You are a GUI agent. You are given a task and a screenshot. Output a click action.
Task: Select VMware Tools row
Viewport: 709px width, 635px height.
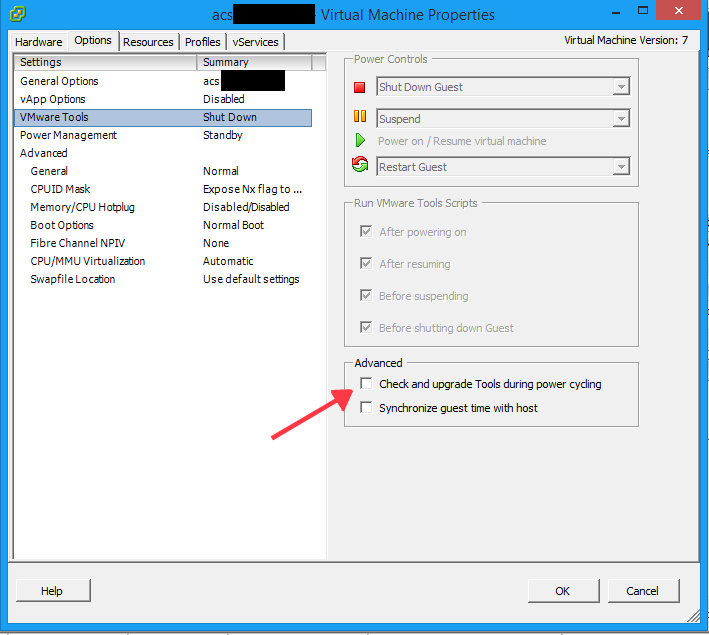coord(163,117)
